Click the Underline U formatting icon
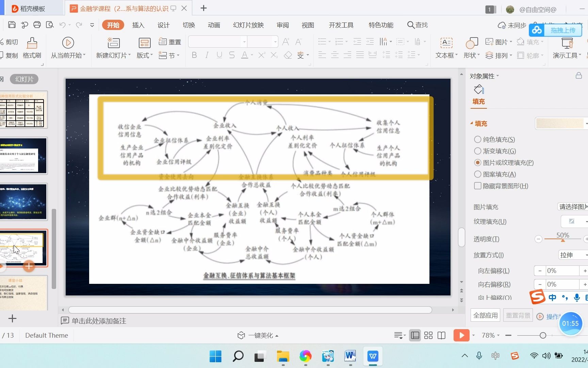588x368 pixels. point(219,55)
